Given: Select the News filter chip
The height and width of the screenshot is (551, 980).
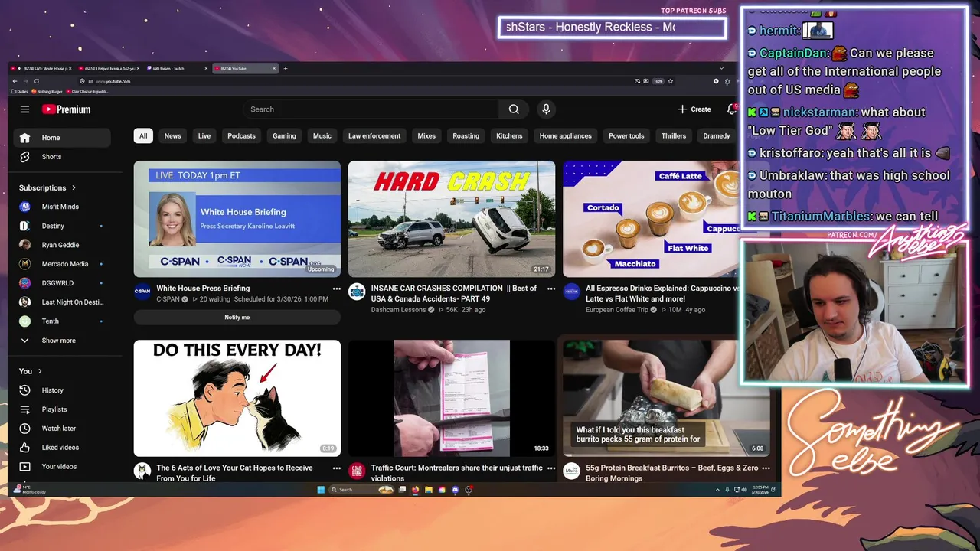Looking at the screenshot, I should pos(173,136).
